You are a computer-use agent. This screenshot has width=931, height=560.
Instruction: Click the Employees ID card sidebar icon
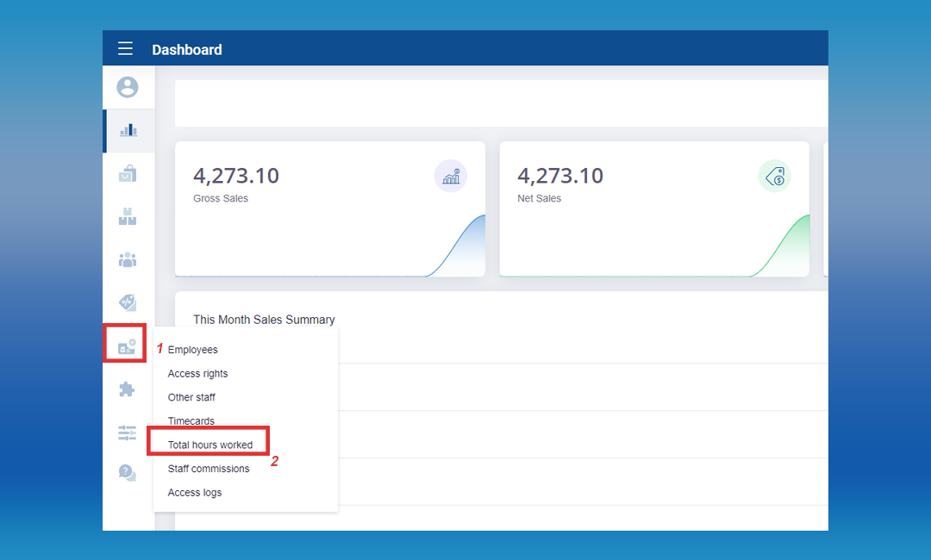point(127,346)
